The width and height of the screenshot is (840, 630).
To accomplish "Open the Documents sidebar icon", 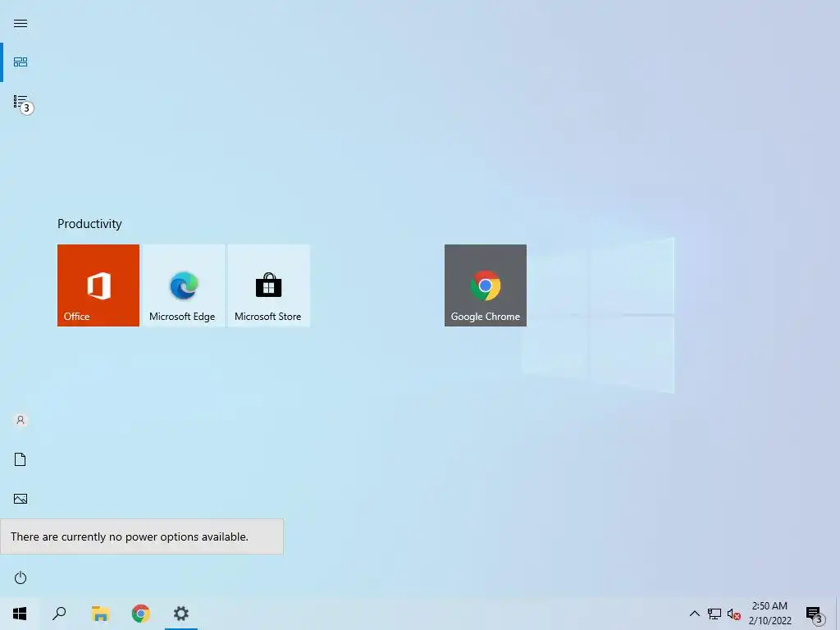I will pyautogui.click(x=21, y=459).
